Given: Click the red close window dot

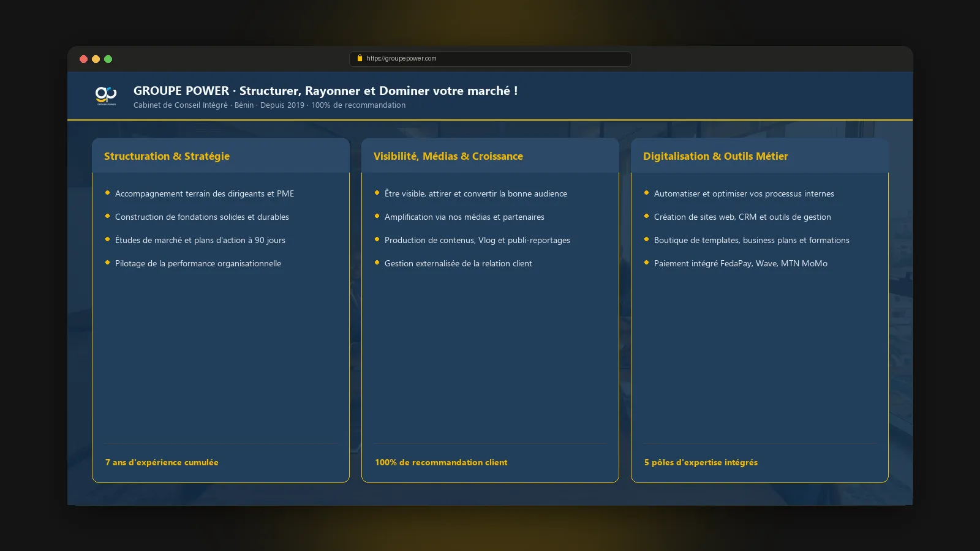Looking at the screenshot, I should [x=84, y=59].
